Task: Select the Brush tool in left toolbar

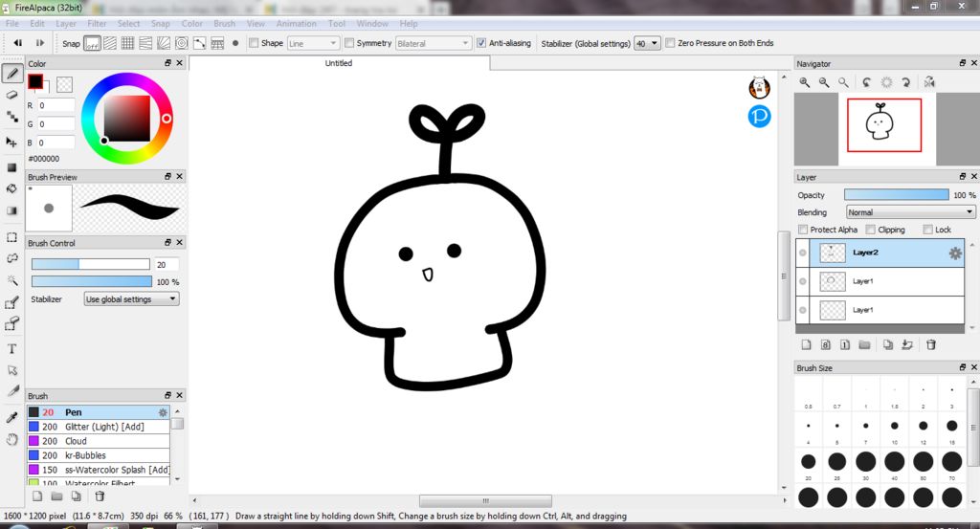Action: [x=11, y=74]
